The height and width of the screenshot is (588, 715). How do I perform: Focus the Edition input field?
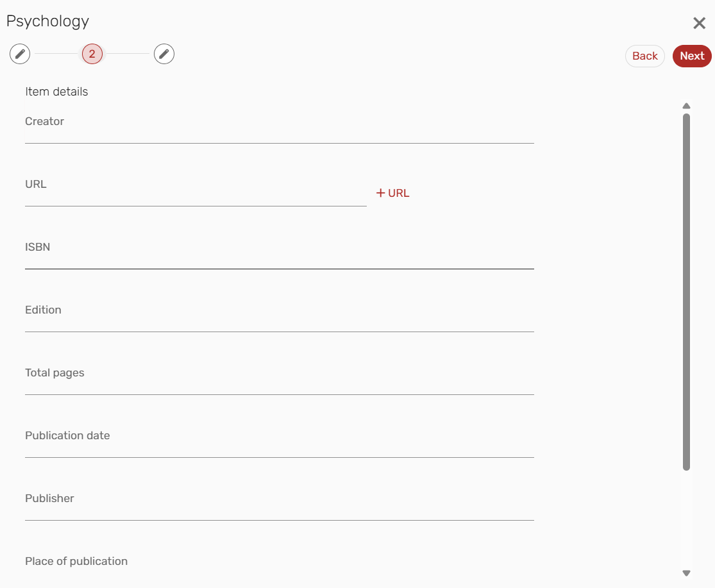[x=280, y=317]
